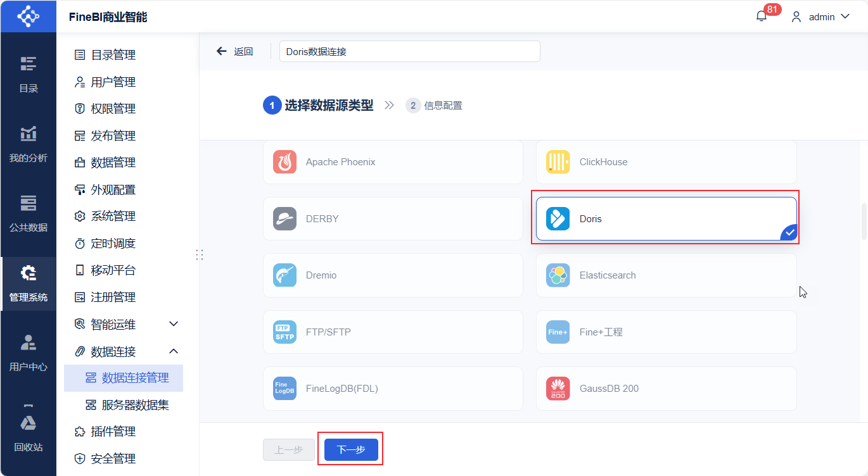
Task: Open the notifications bell showing 81
Action: pyautogui.click(x=761, y=16)
